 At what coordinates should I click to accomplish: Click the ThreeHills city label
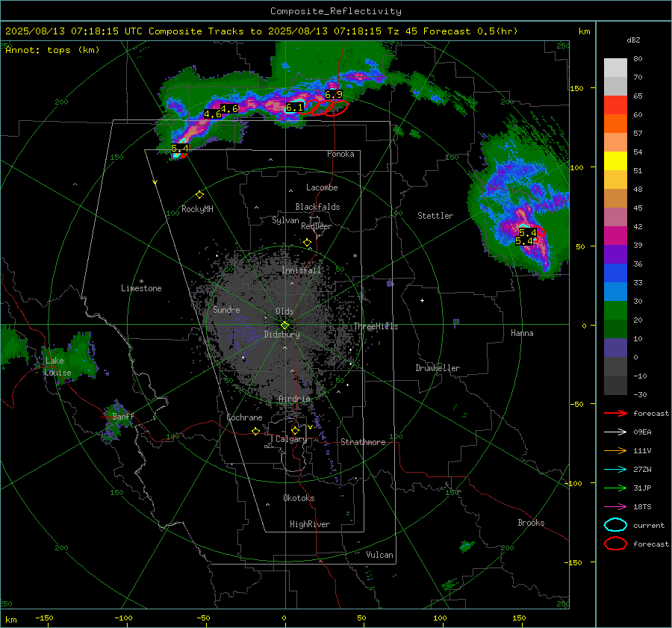(376, 326)
